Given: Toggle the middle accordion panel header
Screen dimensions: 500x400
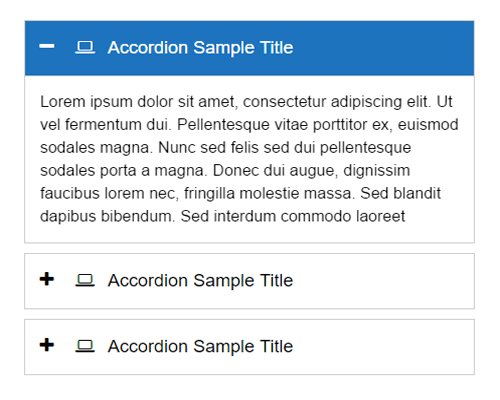Looking at the screenshot, I should click(x=249, y=281).
